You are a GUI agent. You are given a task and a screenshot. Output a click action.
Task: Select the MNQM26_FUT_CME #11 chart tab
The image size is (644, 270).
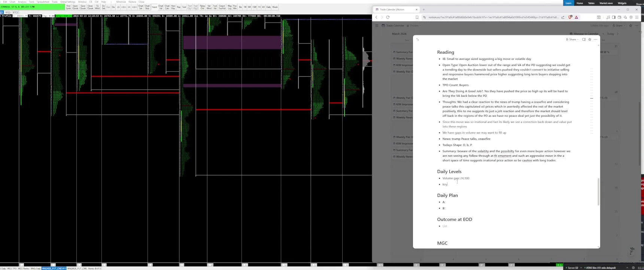(54, 268)
